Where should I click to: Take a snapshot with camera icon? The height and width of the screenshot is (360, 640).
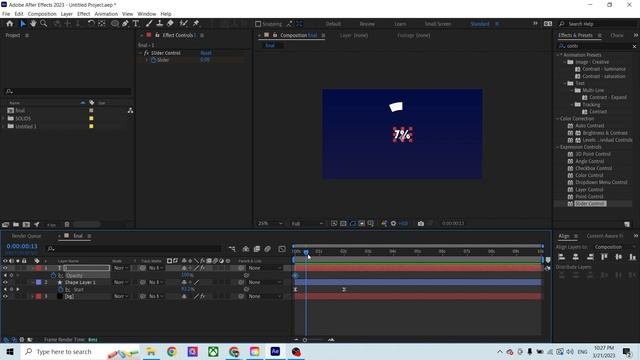pyautogui.click(x=420, y=224)
